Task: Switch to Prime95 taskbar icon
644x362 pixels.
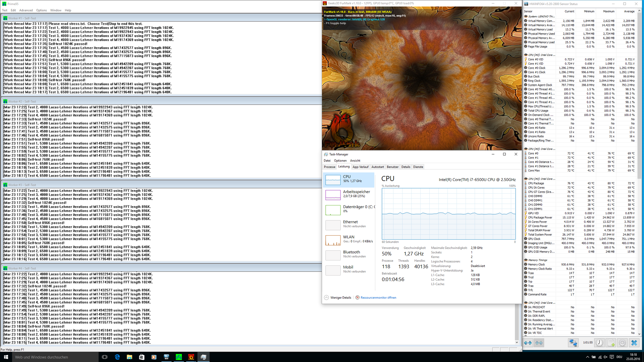Action: coord(179,357)
